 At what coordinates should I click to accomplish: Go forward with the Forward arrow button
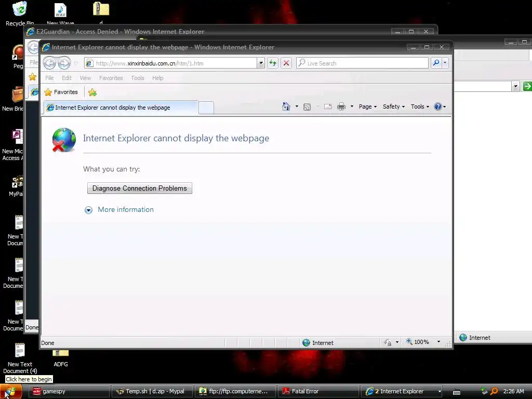(64, 63)
